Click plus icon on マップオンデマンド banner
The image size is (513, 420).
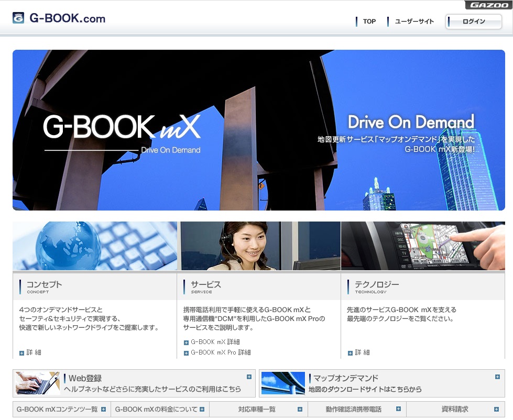click(497, 377)
